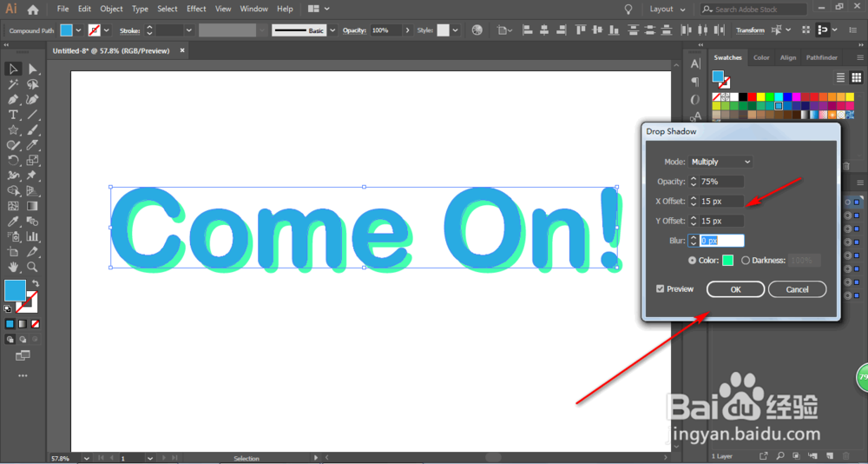
Task: Select the Column Graph tool
Action: (33, 236)
